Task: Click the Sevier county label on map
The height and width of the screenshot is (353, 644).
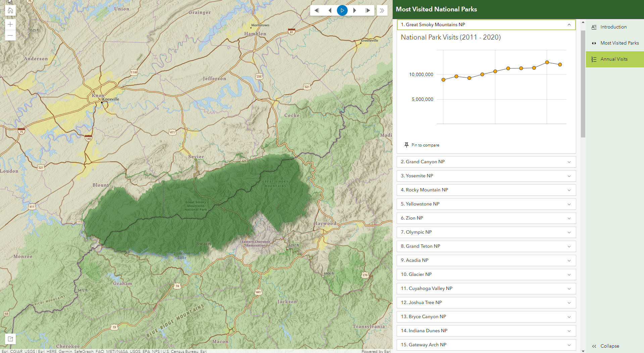Action: click(x=196, y=157)
